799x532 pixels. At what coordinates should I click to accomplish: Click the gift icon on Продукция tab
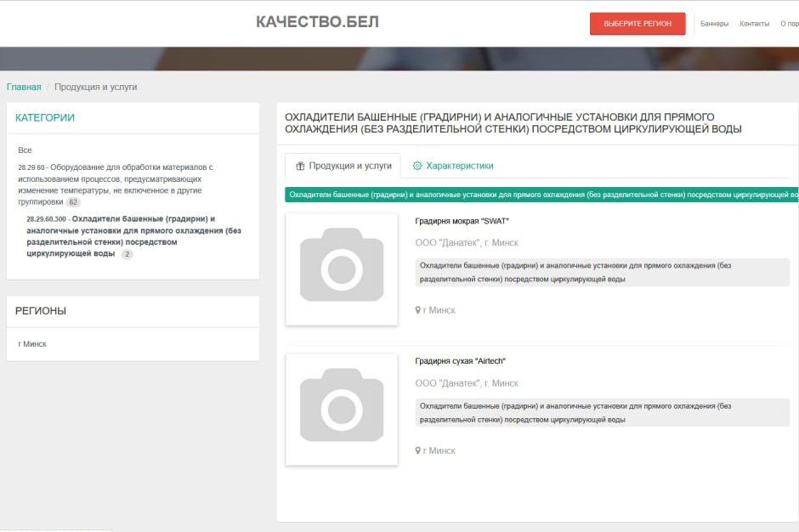point(300,166)
